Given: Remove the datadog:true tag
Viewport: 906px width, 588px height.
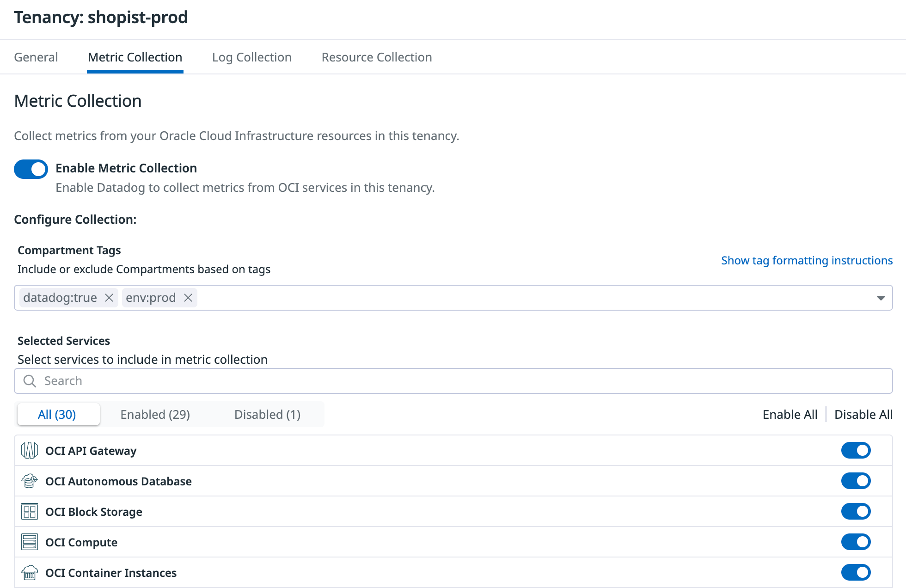Looking at the screenshot, I should (x=109, y=298).
